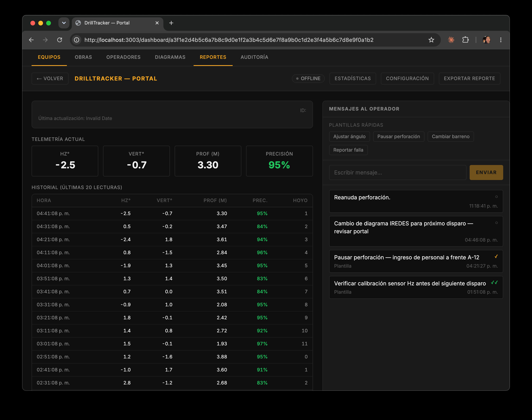Viewport: 532px width, 420px height.
Task: Open the AUDITORÍA tab
Action: pyautogui.click(x=254, y=57)
